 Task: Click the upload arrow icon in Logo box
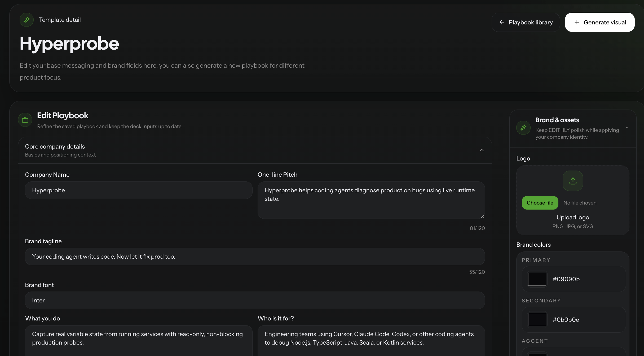click(573, 181)
